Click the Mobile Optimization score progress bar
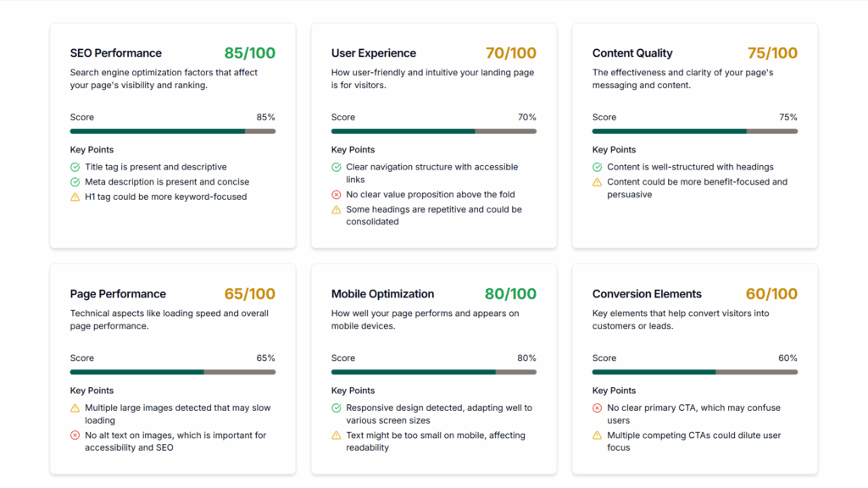868x488 pixels. coord(434,372)
